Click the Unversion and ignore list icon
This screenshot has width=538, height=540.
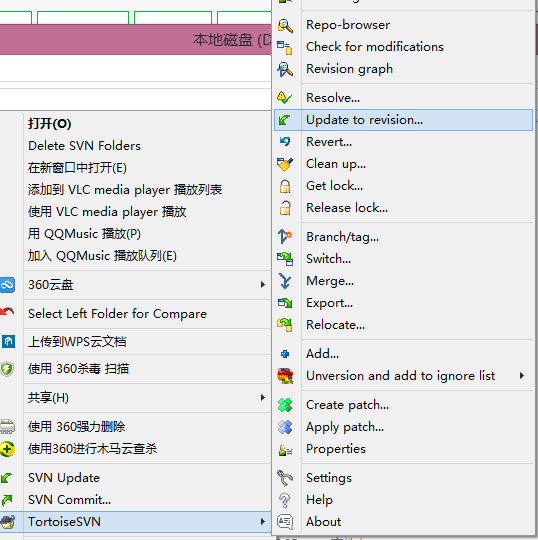285,376
